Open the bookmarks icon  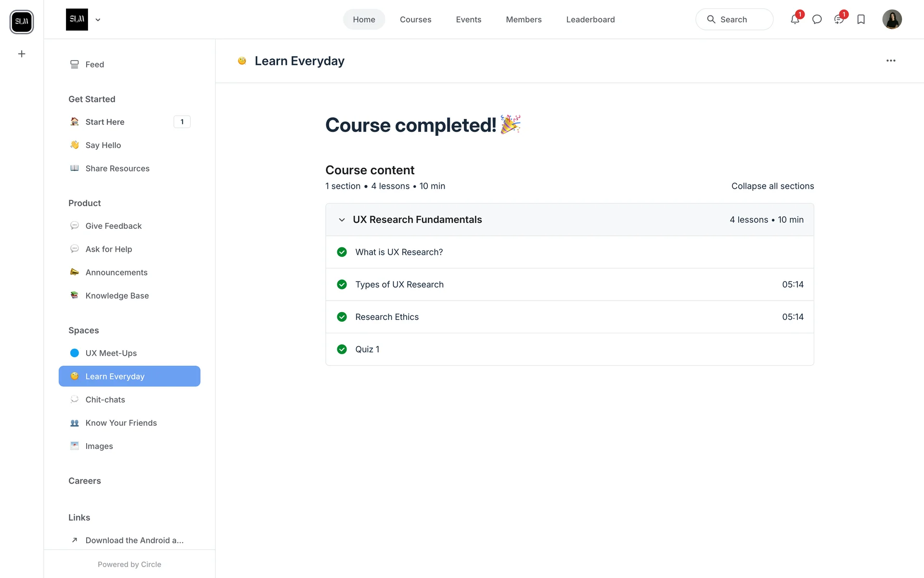[x=861, y=20]
